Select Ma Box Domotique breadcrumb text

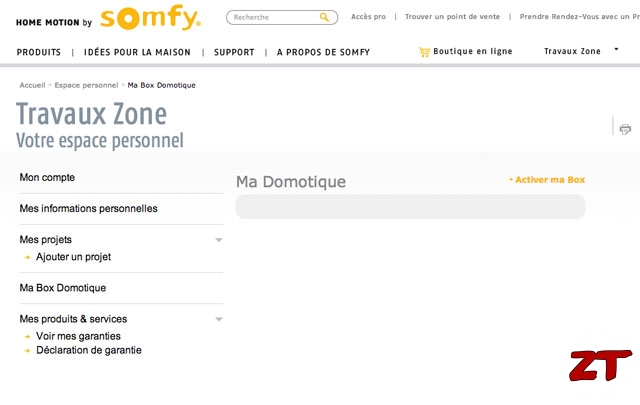point(161,85)
